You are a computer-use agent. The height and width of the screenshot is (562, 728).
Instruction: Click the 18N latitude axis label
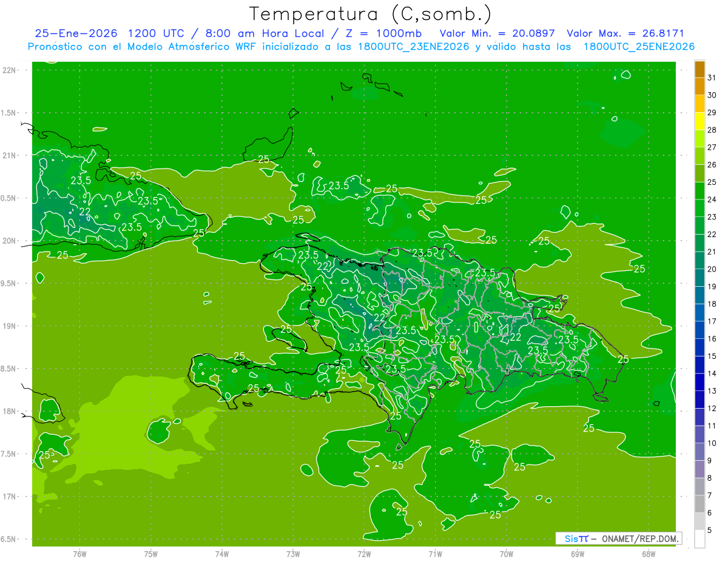10,412
